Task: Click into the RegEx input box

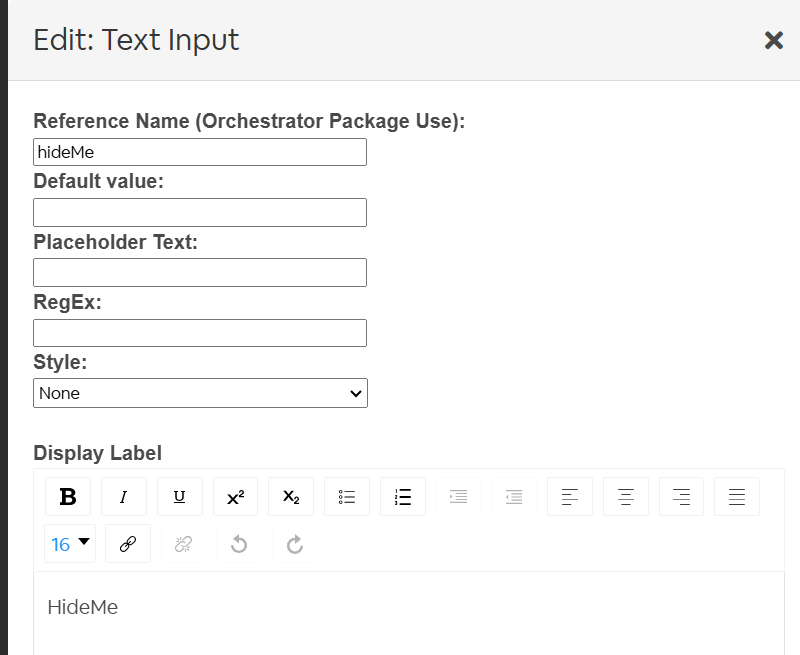Action: (200, 333)
